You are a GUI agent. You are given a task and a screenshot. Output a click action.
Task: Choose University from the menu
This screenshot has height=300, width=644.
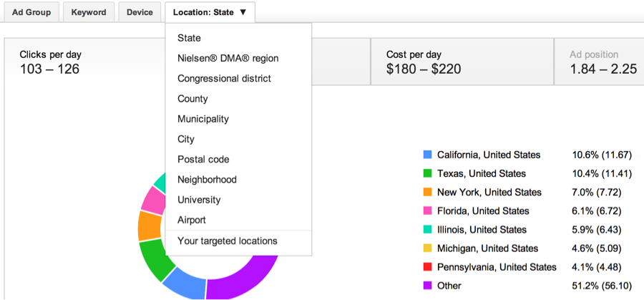pyautogui.click(x=199, y=200)
